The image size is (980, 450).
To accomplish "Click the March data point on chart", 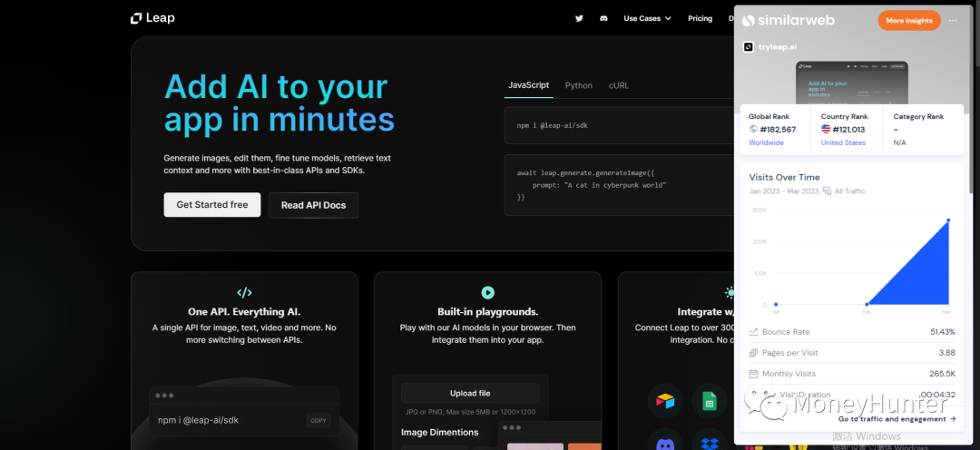I will tap(948, 220).
